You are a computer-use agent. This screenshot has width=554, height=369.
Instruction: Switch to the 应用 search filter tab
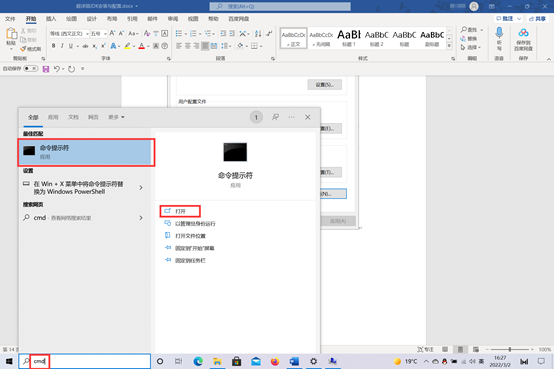[53, 117]
